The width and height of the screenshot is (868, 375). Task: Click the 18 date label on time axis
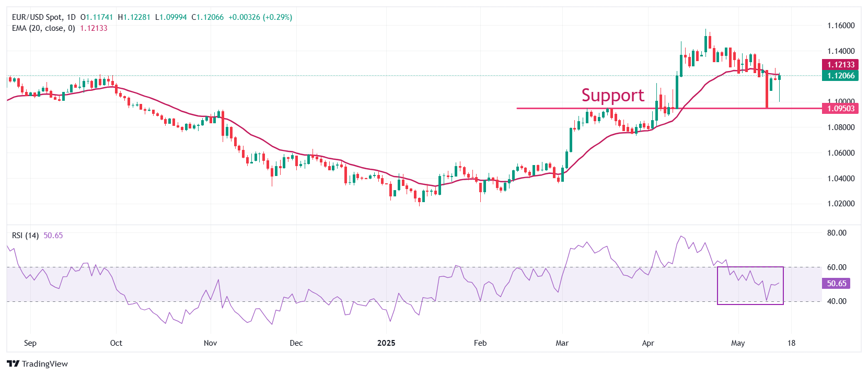click(791, 343)
